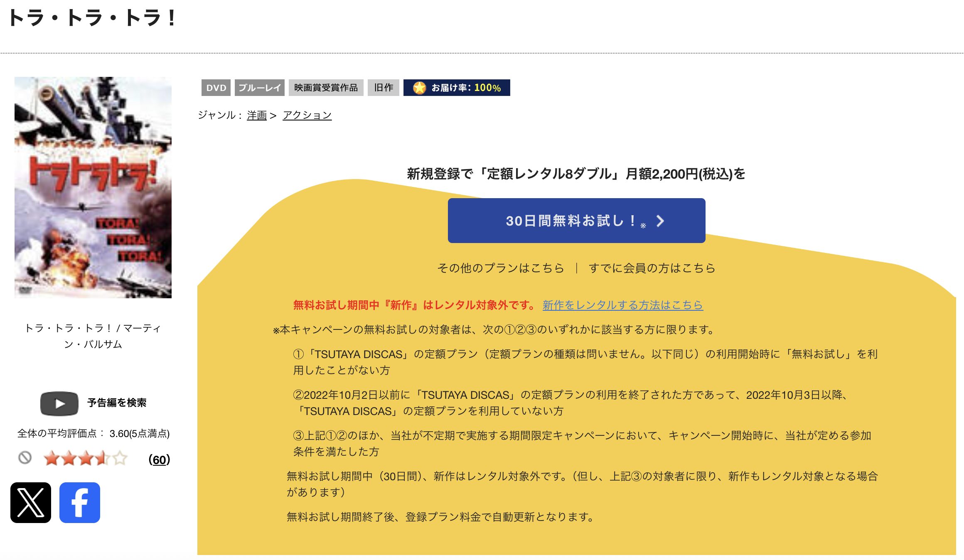Click the delivery-rate gold star icon

point(420,88)
